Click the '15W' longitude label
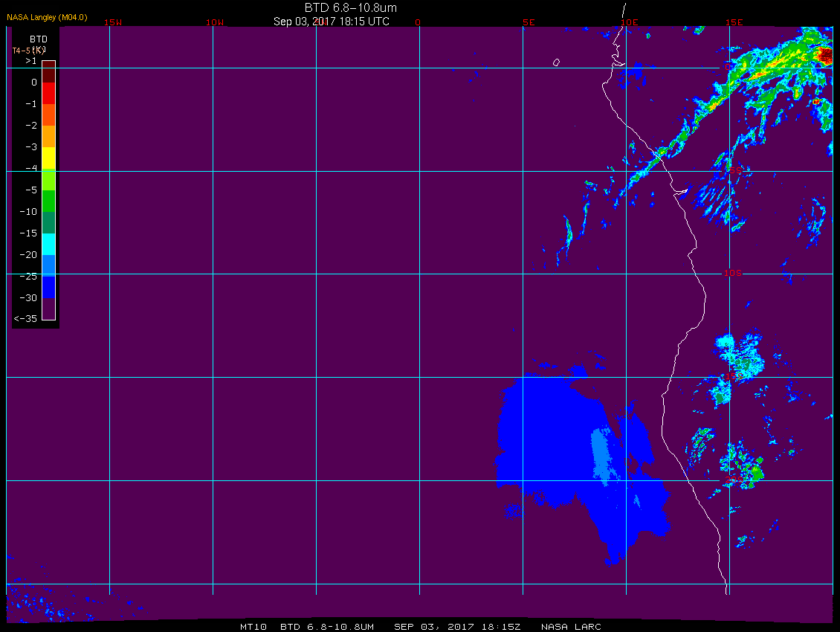This screenshot has height=632, width=840. tap(113, 22)
